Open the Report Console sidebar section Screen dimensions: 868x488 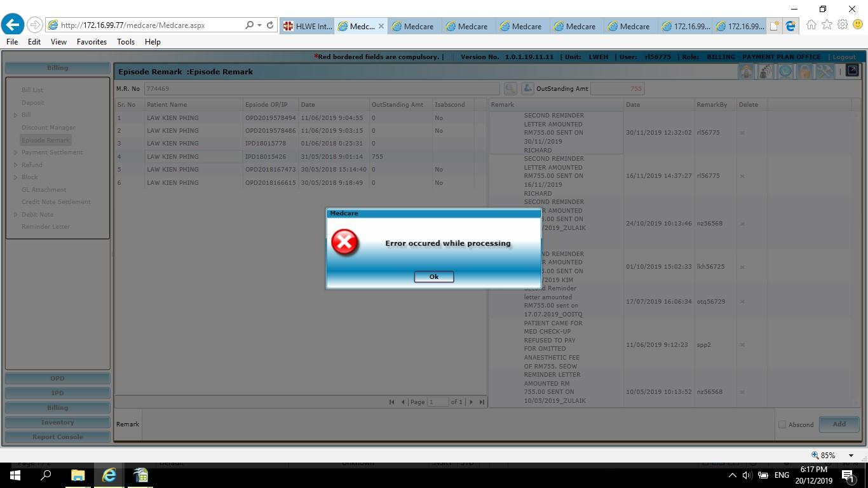57,437
